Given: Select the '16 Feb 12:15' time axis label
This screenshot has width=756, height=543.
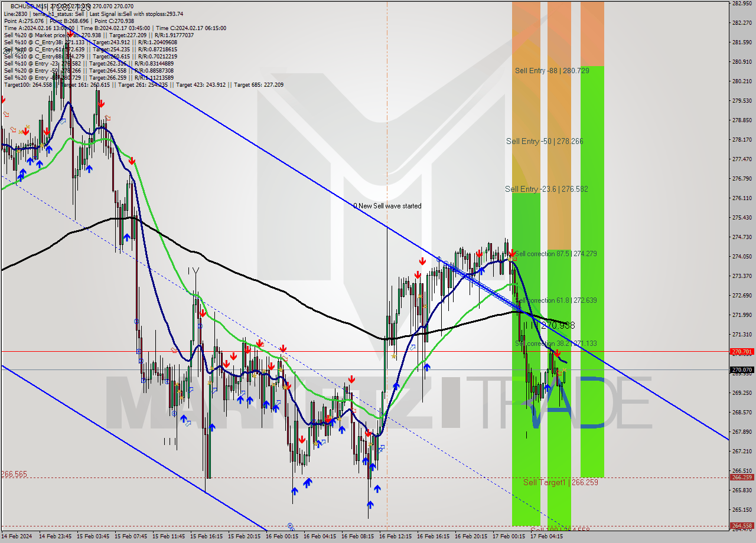Looking at the screenshot, I should (396, 537).
